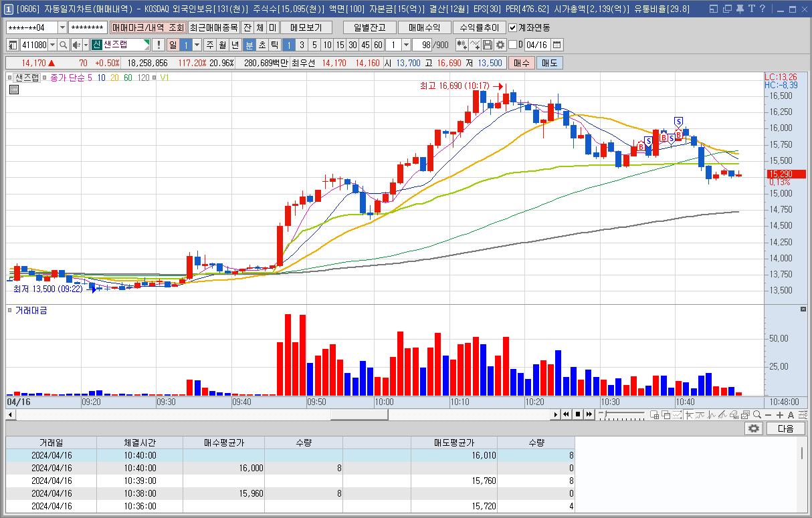Open the account number dropdown arrow
Viewport: 812px width, 518px height.
62,27
